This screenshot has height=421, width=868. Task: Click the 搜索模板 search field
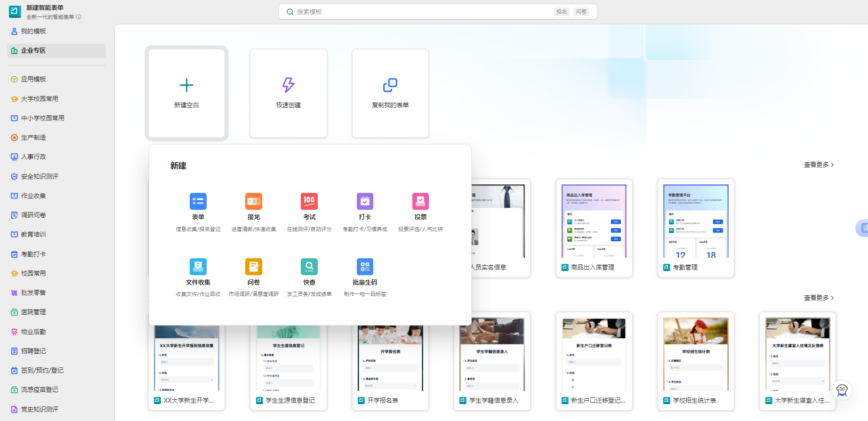pos(424,12)
